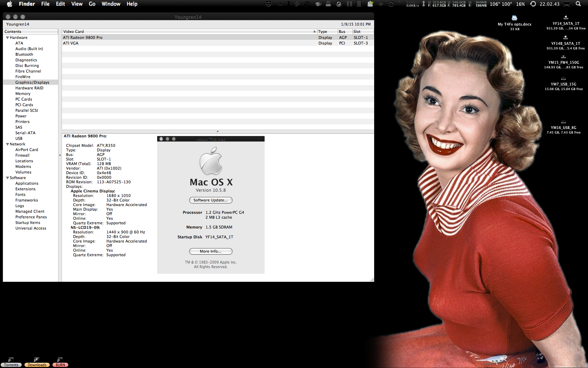Click the paw print menu bar icon

[x=306, y=4]
